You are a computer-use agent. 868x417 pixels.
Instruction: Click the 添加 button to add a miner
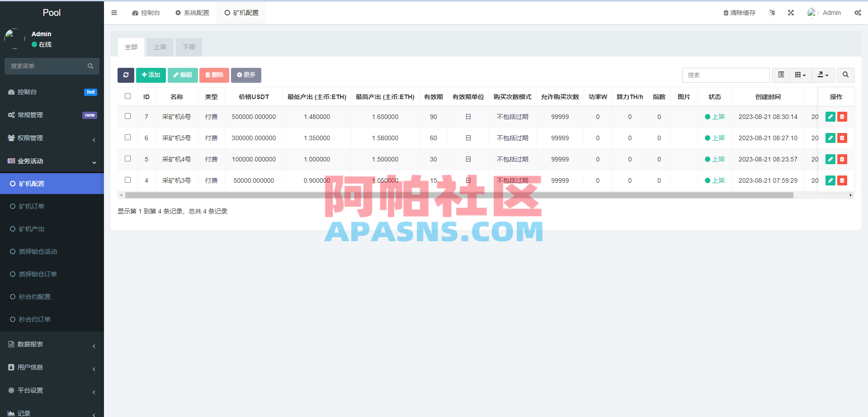click(x=151, y=75)
